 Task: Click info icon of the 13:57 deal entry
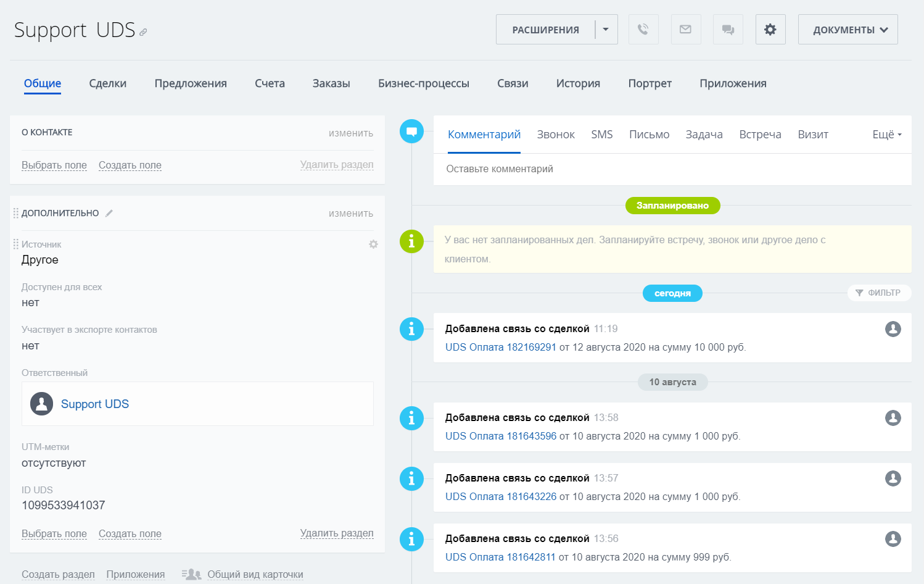tap(411, 478)
